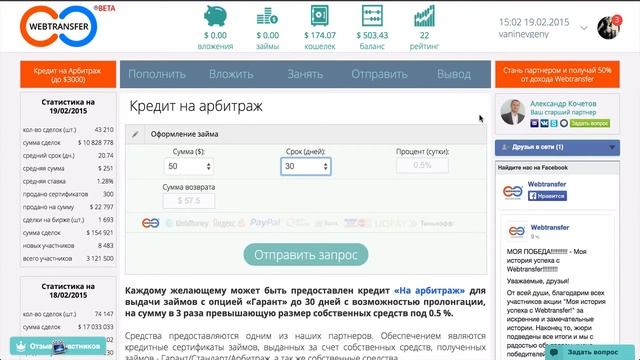Click the coin stacks loans icon
This screenshot has width=640, height=360.
267,16
